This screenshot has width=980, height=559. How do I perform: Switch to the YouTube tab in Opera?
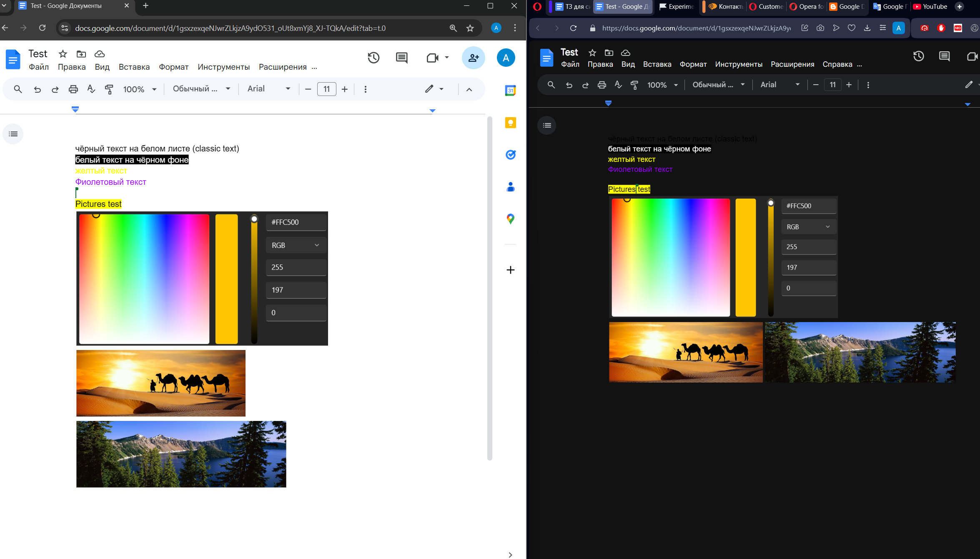pos(930,6)
